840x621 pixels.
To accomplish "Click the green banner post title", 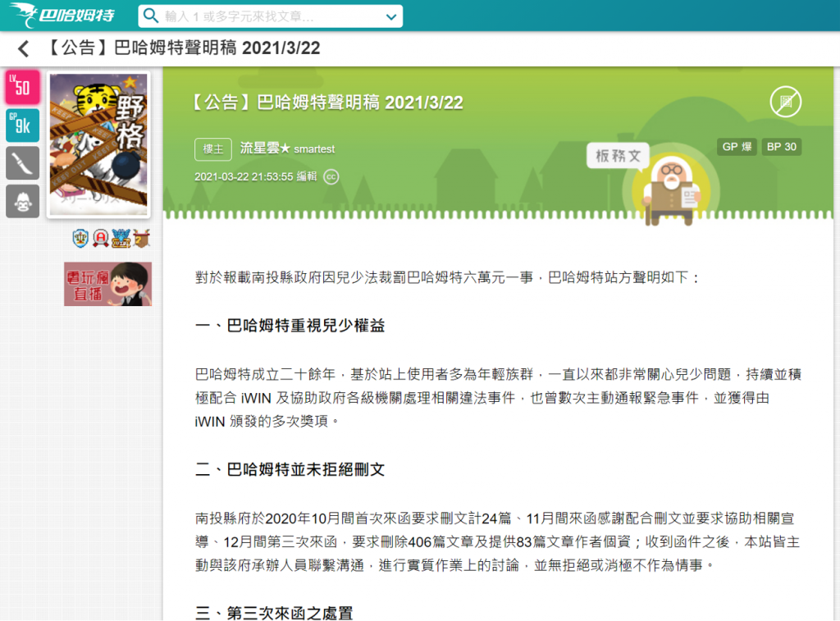I will click(x=328, y=103).
